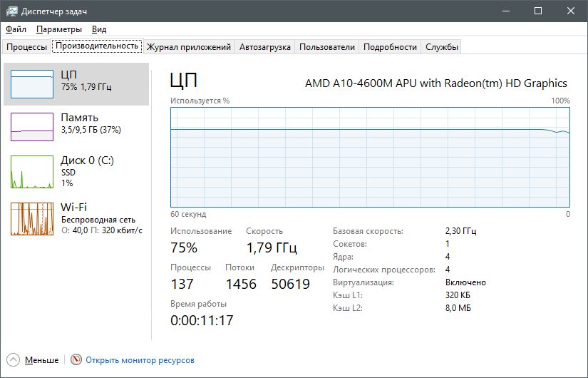
Task: Select the Диск 0 (C:) thumbnail graph
Action: click(x=32, y=172)
